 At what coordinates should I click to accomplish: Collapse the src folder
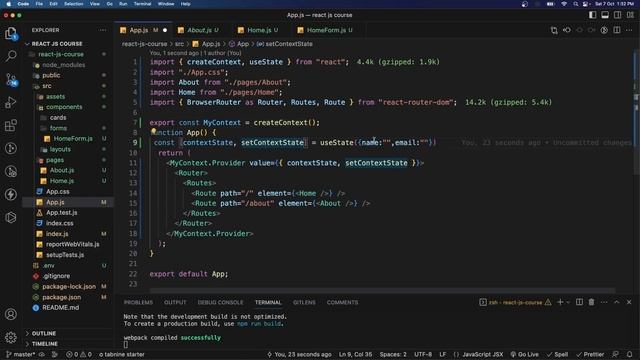pyautogui.click(x=47, y=86)
